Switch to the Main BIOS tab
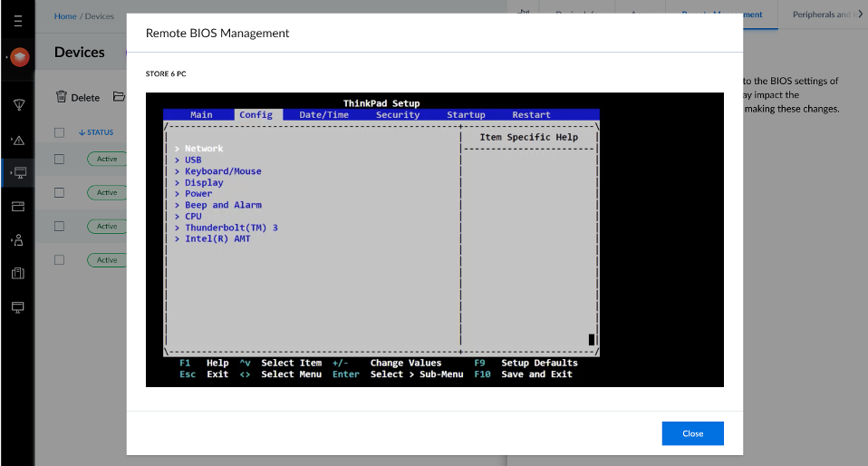 click(x=201, y=115)
